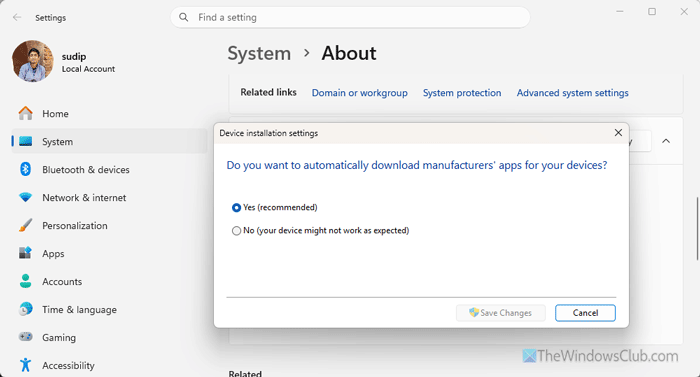Screen dimensions: 700x377
Task: Click the Bluetooth icon in sidebar
Action: point(25,169)
